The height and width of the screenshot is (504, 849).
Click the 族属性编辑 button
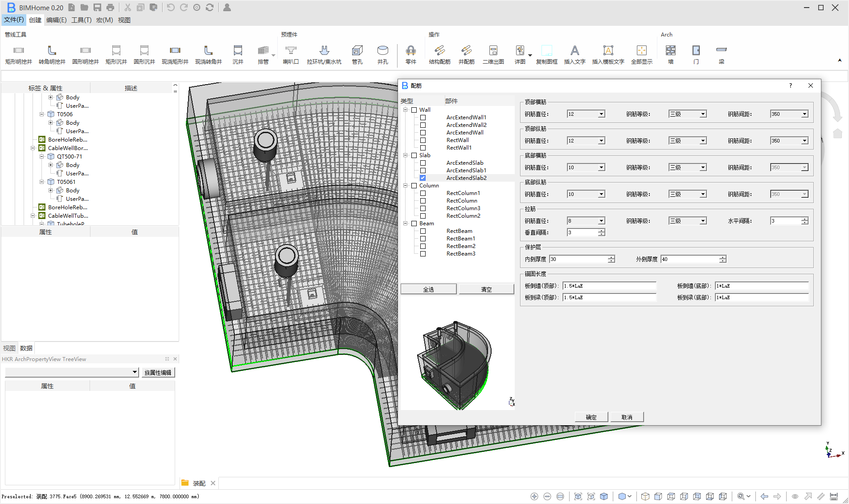[x=158, y=373]
